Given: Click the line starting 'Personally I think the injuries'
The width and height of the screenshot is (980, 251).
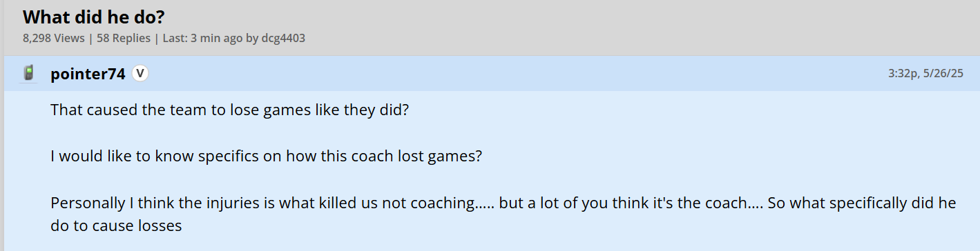Looking at the screenshot, I should pyautogui.click(x=503, y=204).
